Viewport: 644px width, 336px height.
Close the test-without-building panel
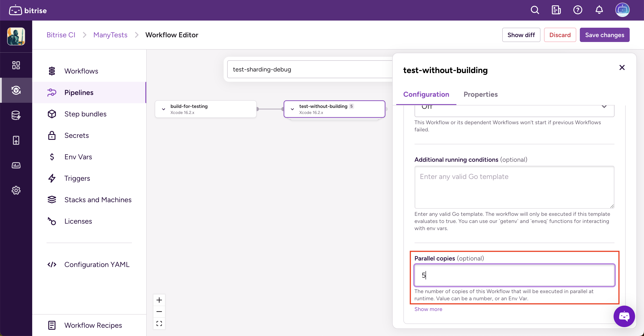coord(622,67)
